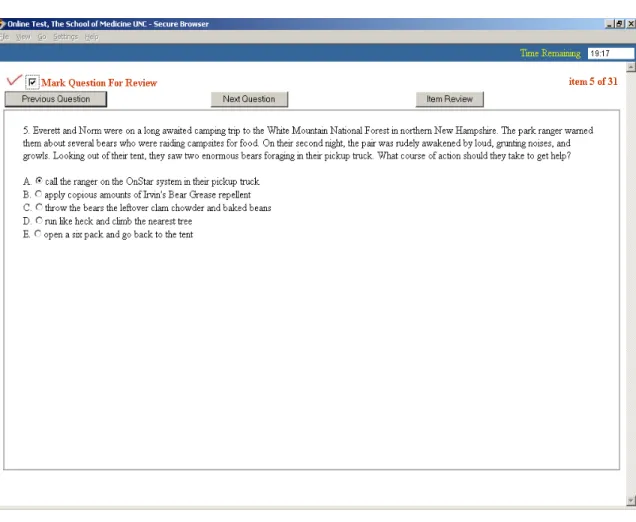Click the Secure Browser title bar icon
The image size is (636, 522).
pos(2,24)
